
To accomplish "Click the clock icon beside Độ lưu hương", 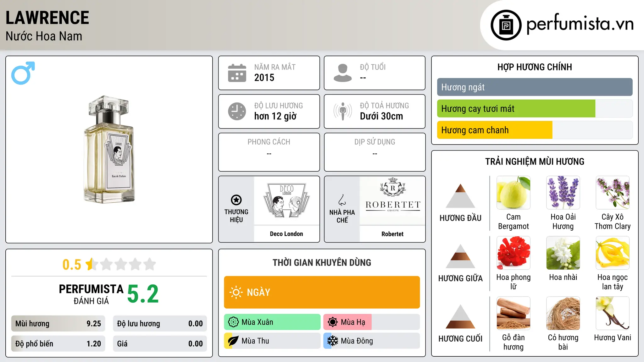I will click(237, 111).
